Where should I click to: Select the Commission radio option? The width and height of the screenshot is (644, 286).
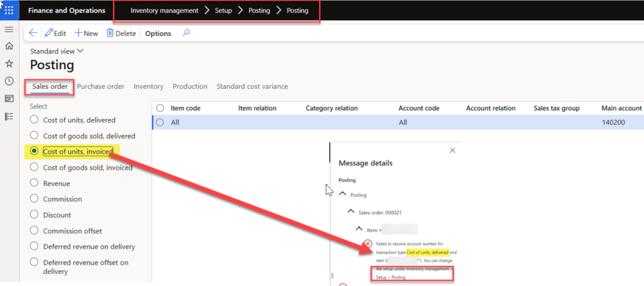[35, 199]
